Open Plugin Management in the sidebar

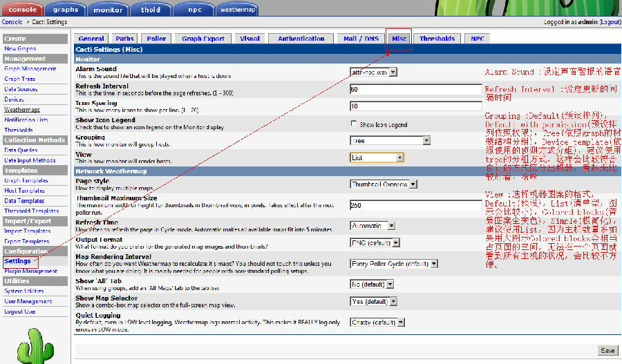pyautogui.click(x=31, y=271)
